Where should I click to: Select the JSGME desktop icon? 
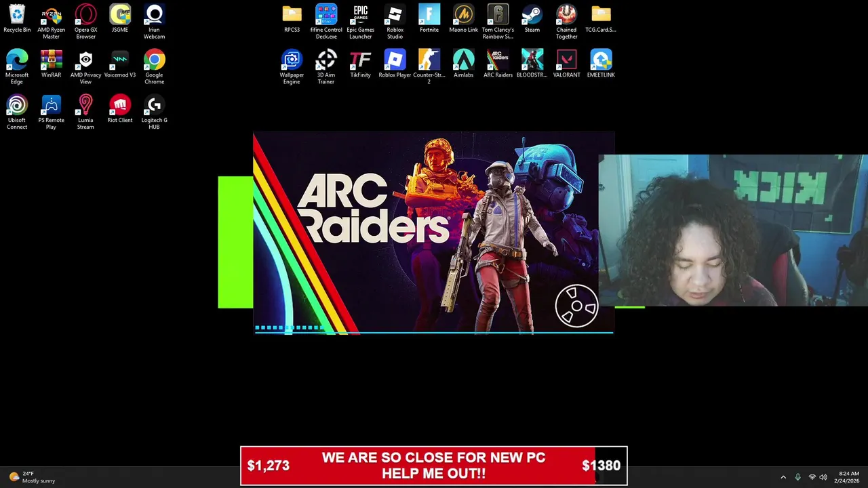click(120, 19)
